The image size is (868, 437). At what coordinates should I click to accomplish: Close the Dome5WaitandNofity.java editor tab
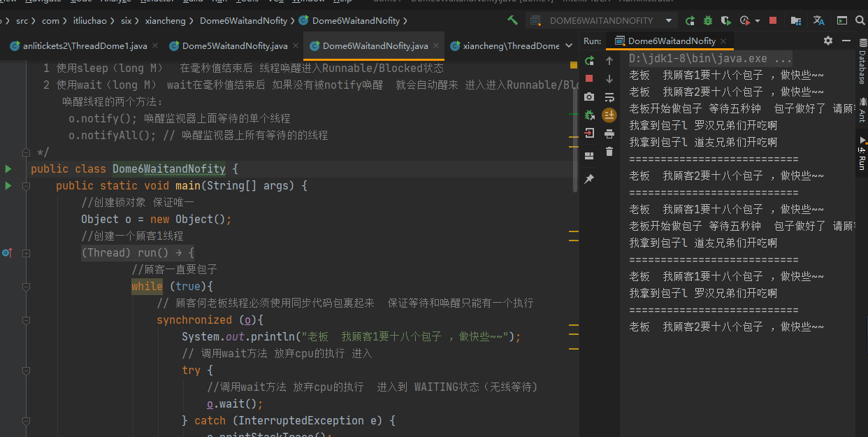pos(296,46)
